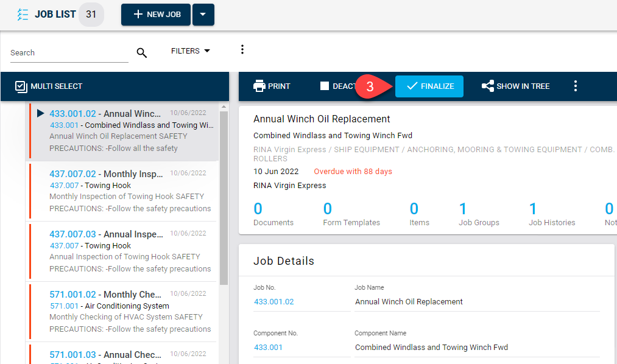The height and width of the screenshot is (364, 617).
Task: Click the job list scrollbar thumb
Action: 224,198
